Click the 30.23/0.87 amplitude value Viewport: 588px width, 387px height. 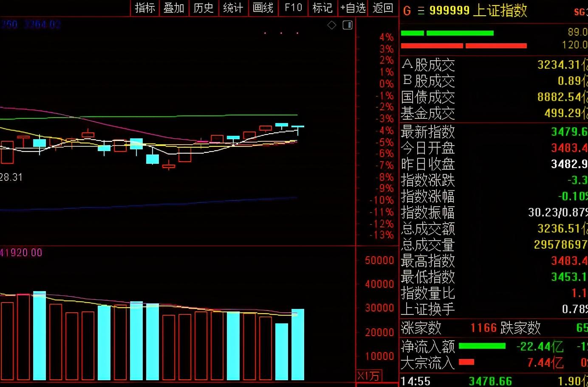558,213
